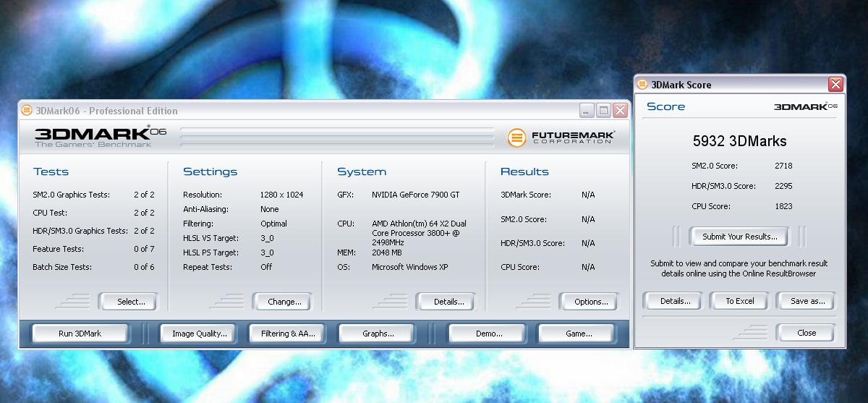Click HDR/SM3.0 Score value 2295

point(783,186)
